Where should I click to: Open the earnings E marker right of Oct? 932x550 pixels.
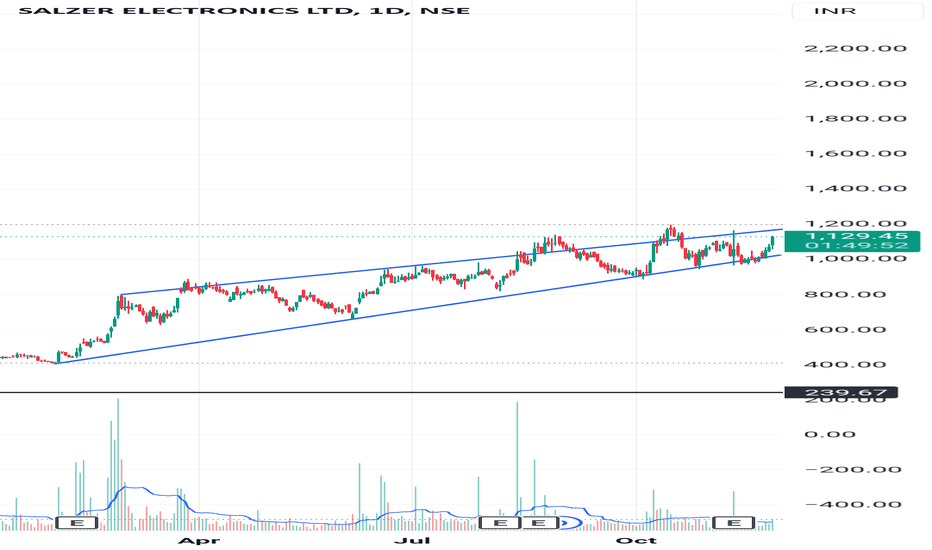click(x=734, y=523)
